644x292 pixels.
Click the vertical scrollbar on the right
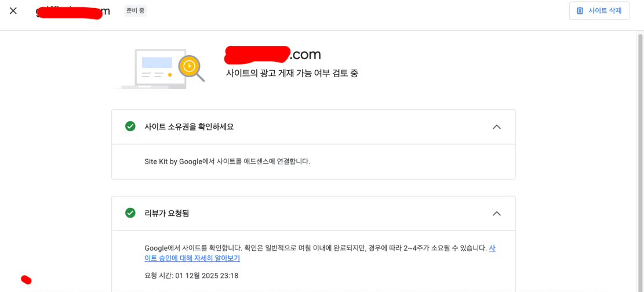(x=640, y=145)
